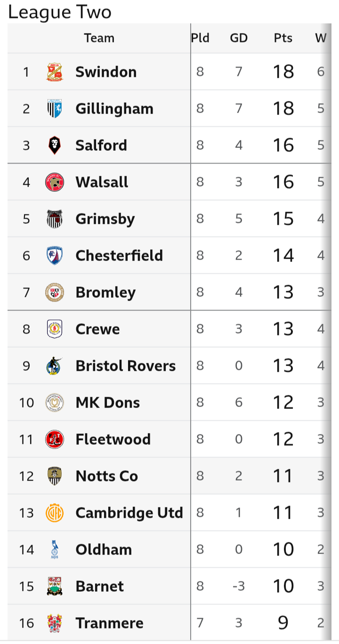Click the Fleetwood red crest icon
This screenshot has height=644, width=339.
(x=55, y=439)
